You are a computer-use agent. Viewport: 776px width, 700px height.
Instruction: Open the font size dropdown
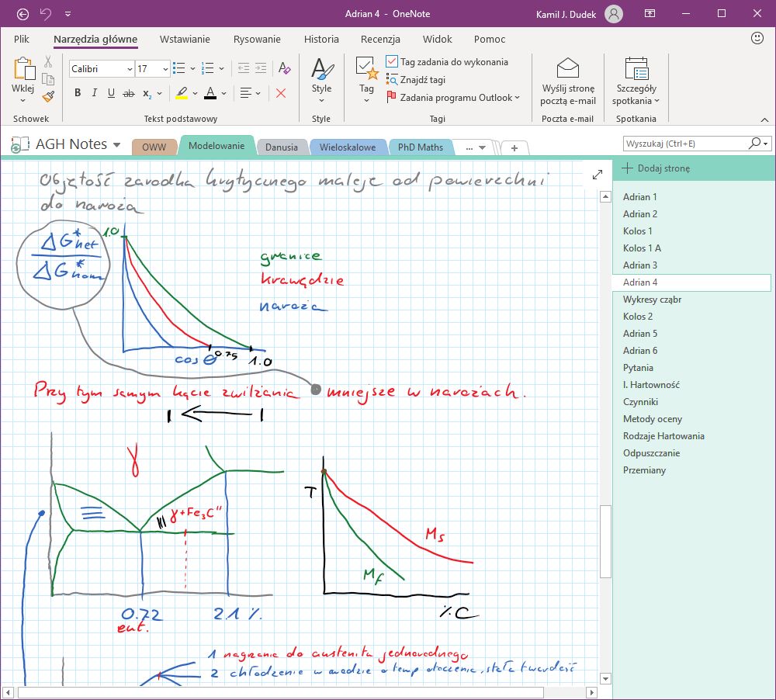coord(164,68)
